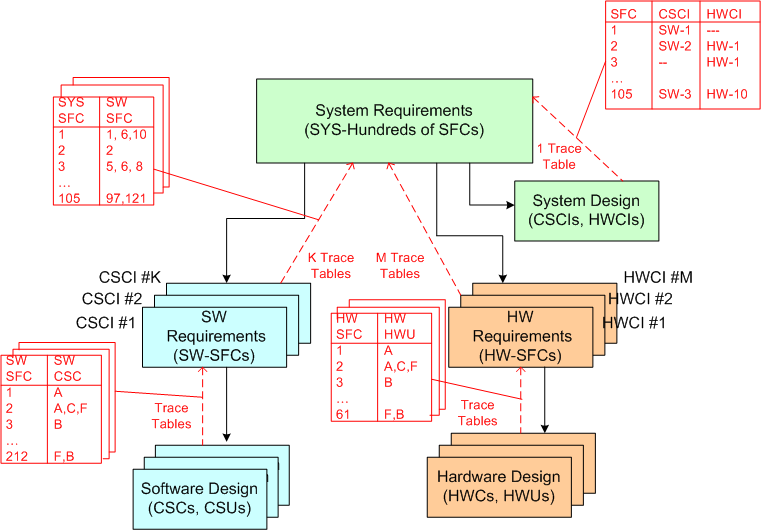Select the CSCI #1 label
Viewport: 761px width, 530px height.
pos(106,322)
